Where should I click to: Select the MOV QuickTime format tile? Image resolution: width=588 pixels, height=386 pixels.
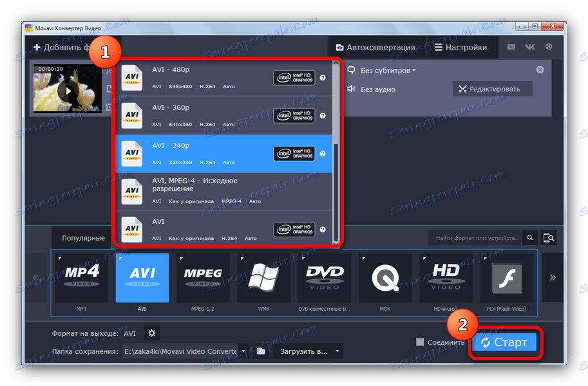(x=385, y=278)
